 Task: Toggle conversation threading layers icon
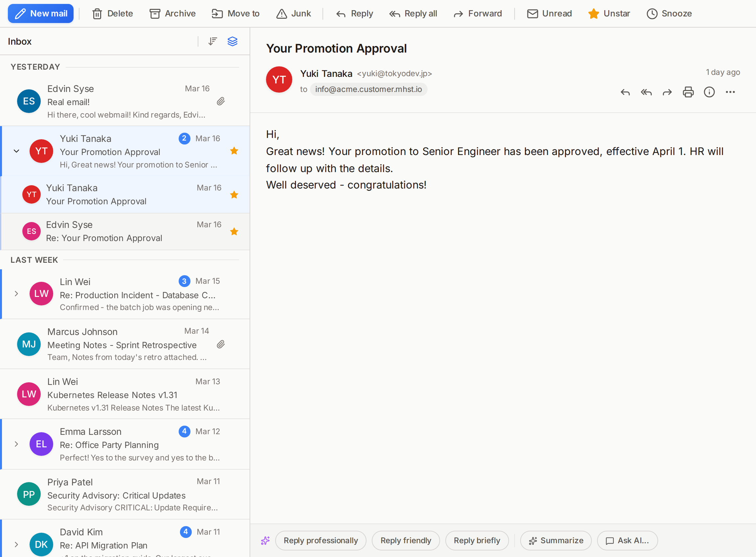point(232,41)
